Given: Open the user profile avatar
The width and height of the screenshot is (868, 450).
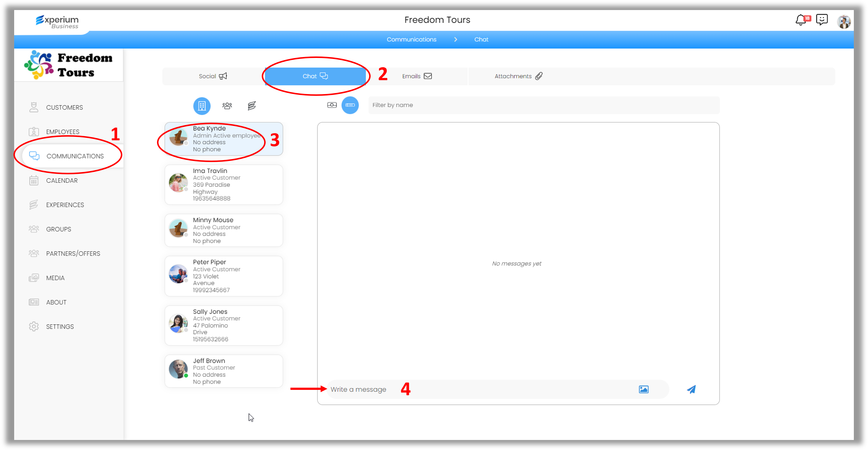Looking at the screenshot, I should point(843,22).
